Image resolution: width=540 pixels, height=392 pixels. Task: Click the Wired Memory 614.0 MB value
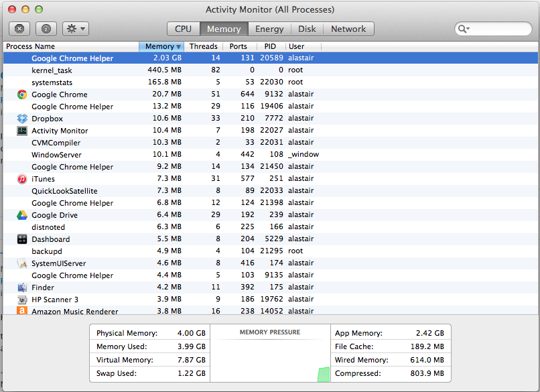pyautogui.click(x=427, y=360)
